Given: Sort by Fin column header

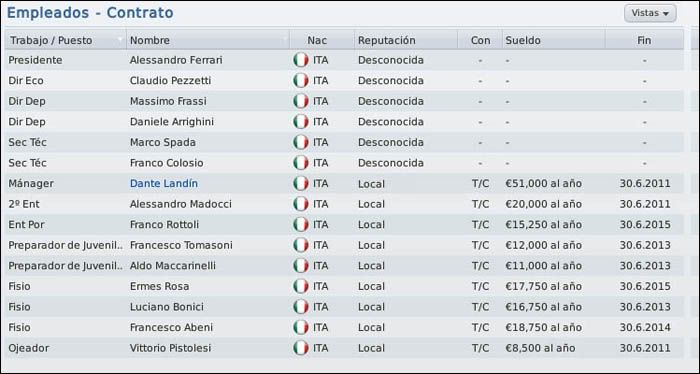Looking at the screenshot, I should [644, 40].
